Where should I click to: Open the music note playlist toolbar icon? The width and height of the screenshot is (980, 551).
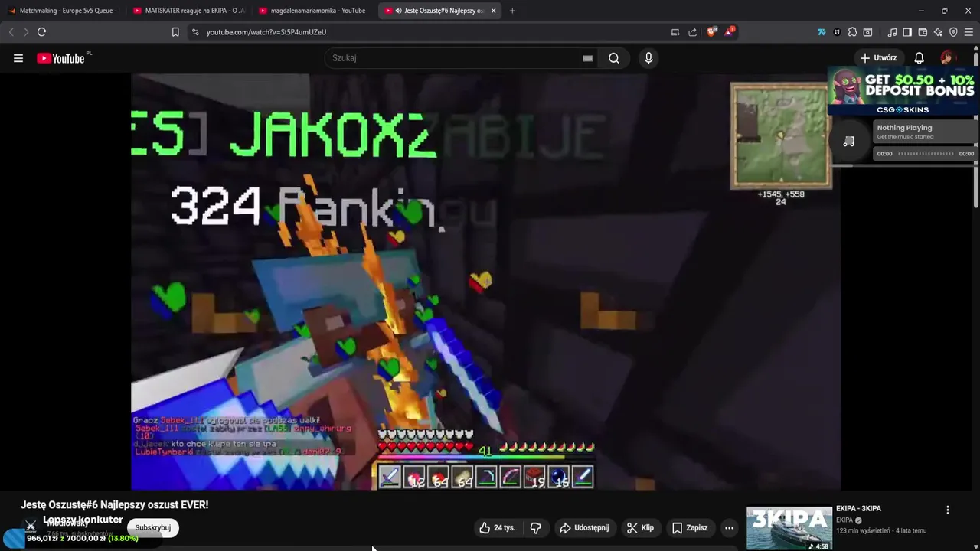[x=892, y=32]
